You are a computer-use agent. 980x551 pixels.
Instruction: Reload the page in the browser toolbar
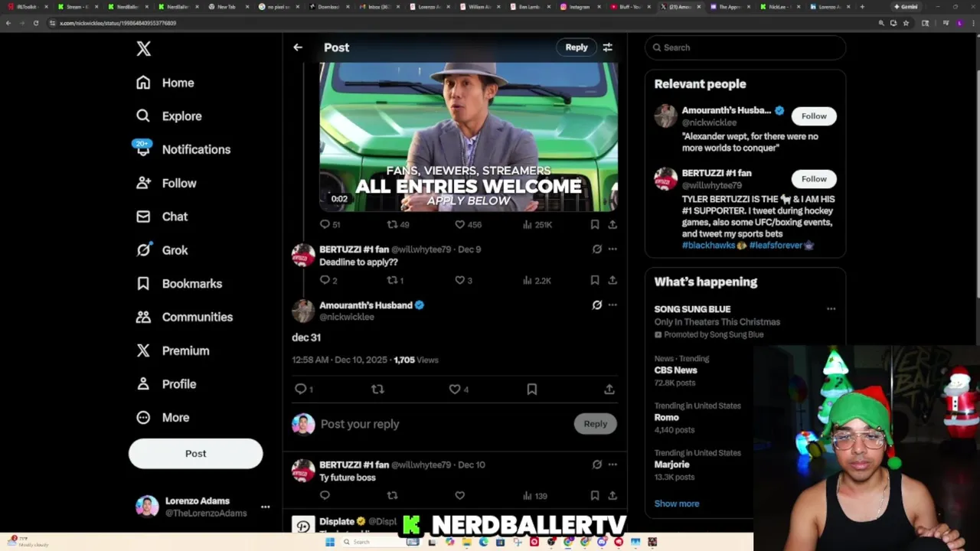pyautogui.click(x=35, y=23)
